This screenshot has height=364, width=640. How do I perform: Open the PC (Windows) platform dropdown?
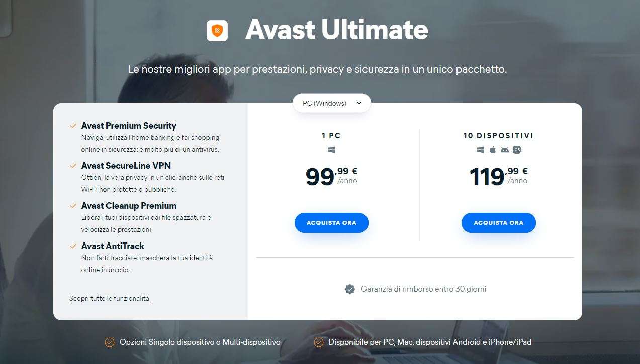tap(332, 103)
